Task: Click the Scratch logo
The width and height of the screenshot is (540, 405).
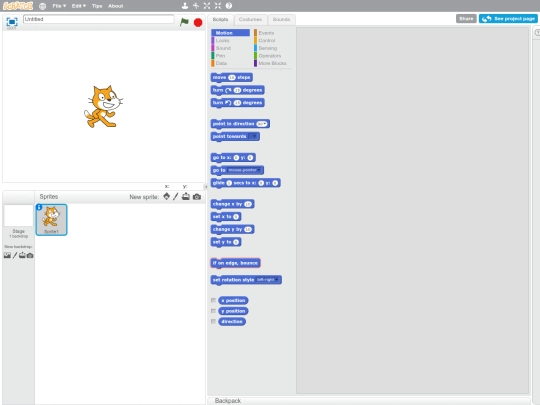Action: click(x=18, y=6)
